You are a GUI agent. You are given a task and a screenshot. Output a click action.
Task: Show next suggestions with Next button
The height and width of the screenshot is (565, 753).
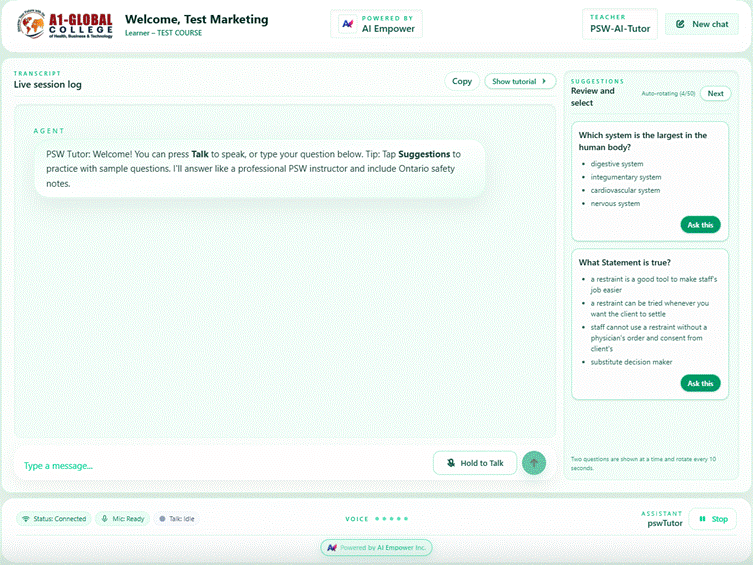tap(715, 94)
